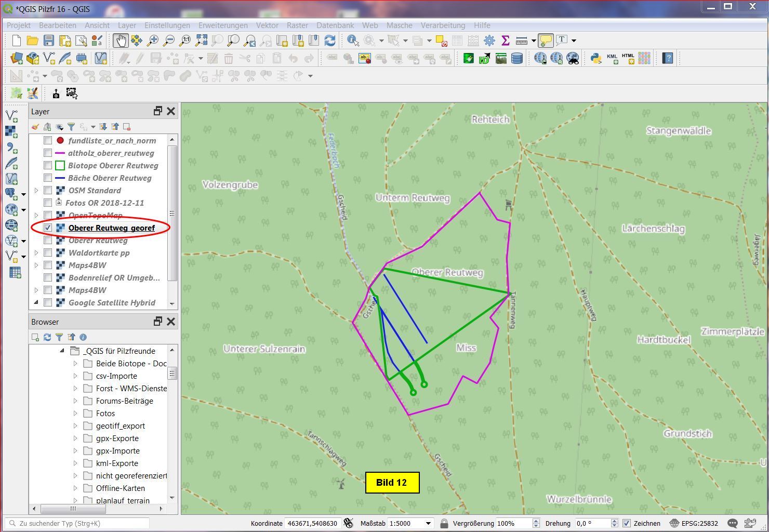
Task: Select the Fotos folder in Browser
Action: tap(105, 413)
